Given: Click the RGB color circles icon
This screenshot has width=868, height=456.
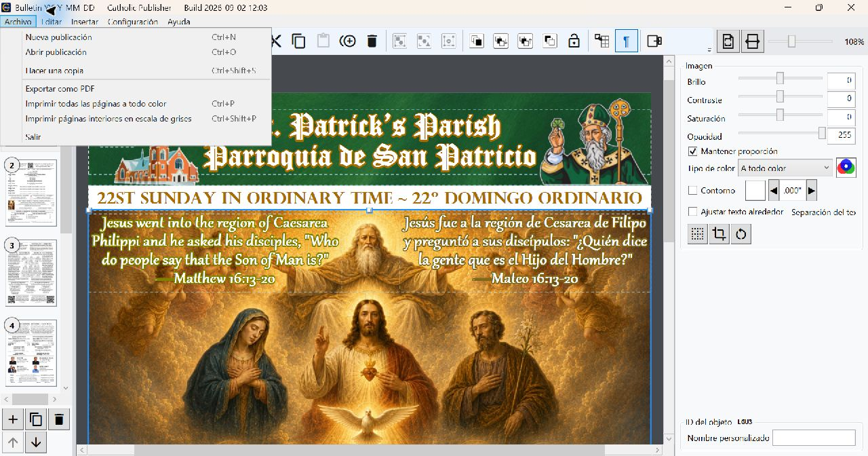Looking at the screenshot, I should [x=846, y=168].
